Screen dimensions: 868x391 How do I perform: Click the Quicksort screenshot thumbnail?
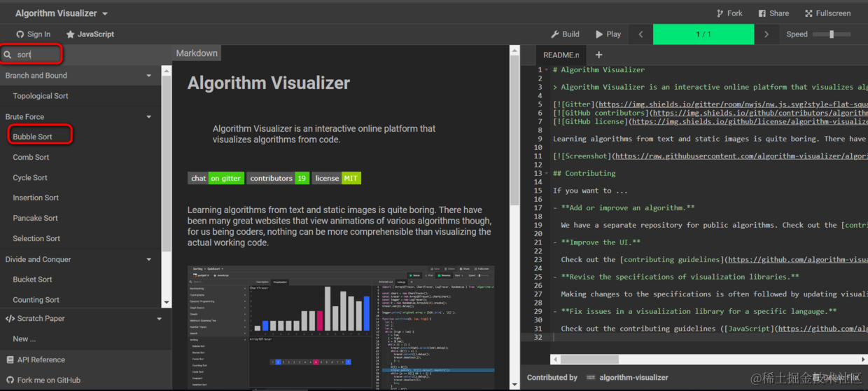pos(341,326)
